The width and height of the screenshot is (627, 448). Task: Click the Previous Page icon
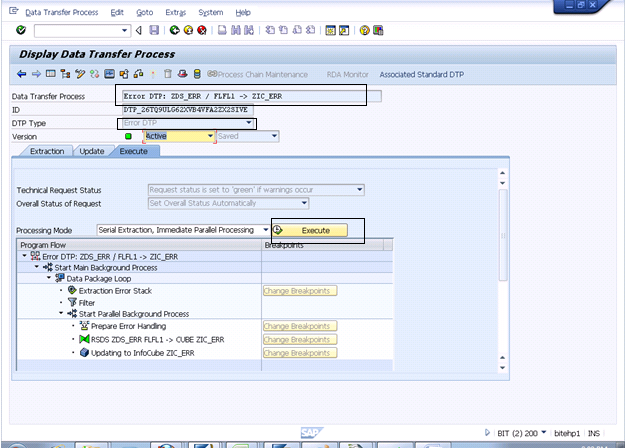coord(284,30)
